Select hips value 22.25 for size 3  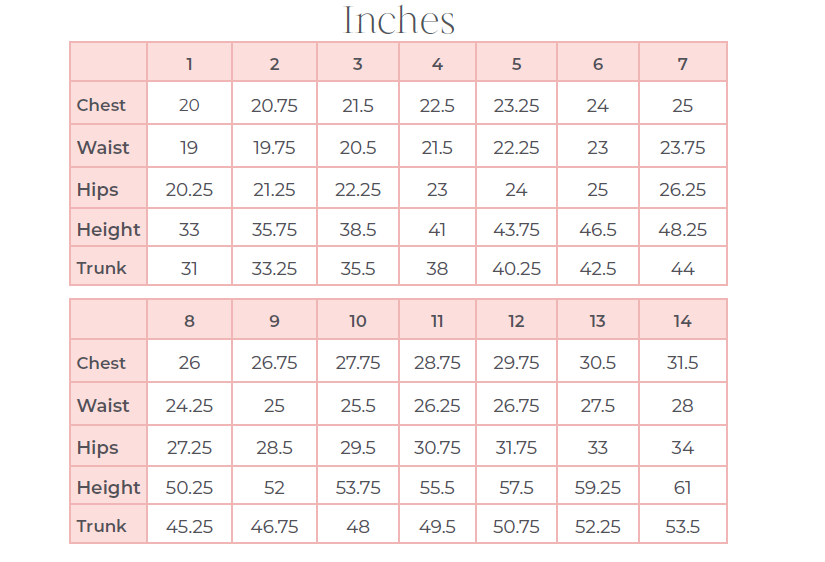coord(358,190)
